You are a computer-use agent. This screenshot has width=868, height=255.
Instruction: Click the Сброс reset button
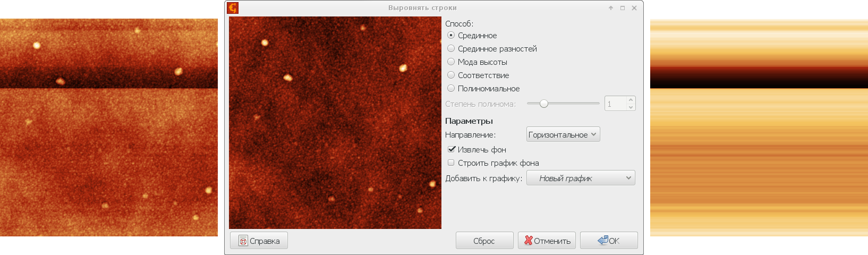pos(484,241)
